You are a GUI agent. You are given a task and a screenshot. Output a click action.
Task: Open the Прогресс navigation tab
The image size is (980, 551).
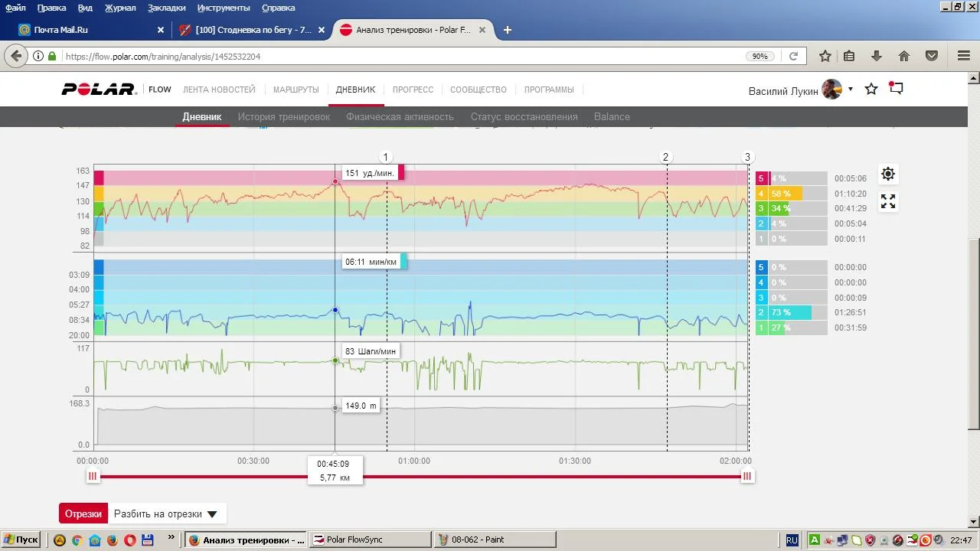coord(413,90)
